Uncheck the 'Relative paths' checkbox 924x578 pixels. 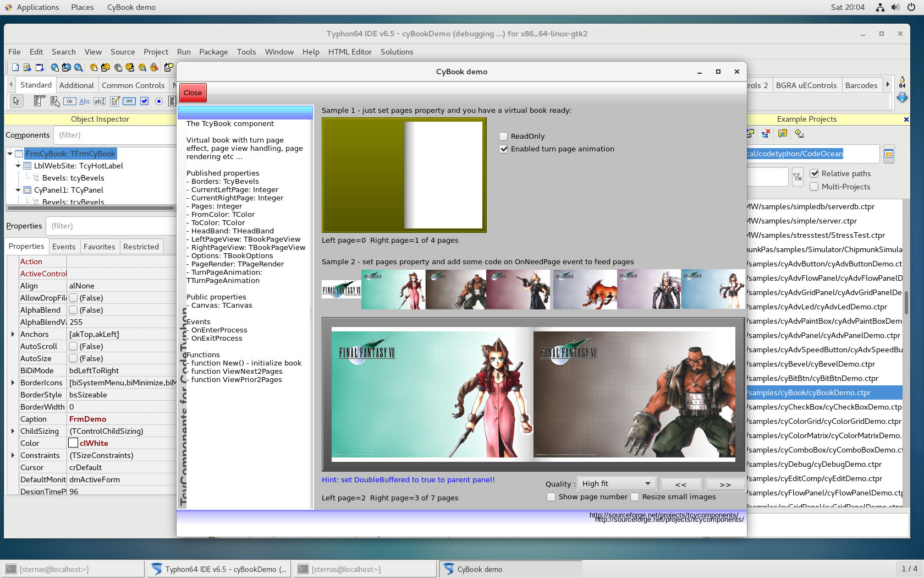tap(815, 173)
